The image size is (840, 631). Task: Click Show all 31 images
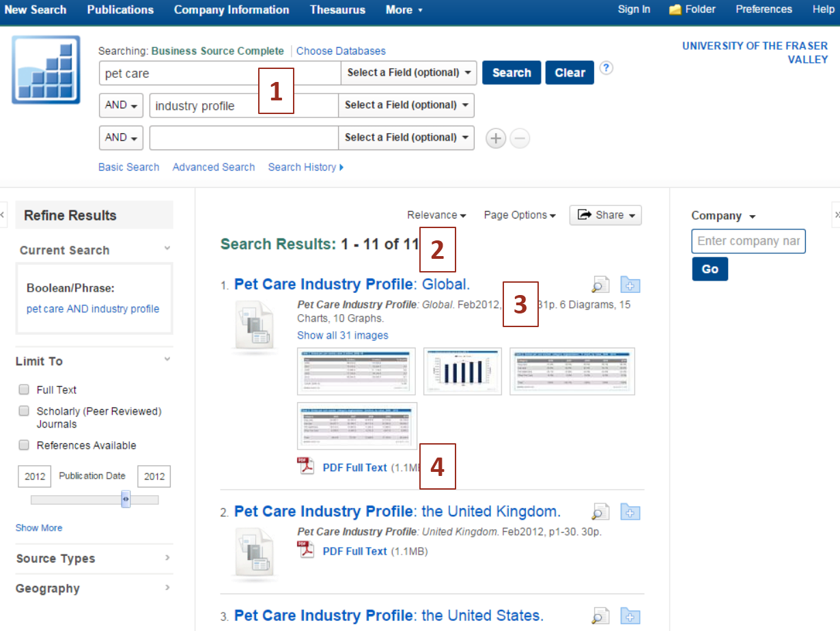[x=343, y=335]
